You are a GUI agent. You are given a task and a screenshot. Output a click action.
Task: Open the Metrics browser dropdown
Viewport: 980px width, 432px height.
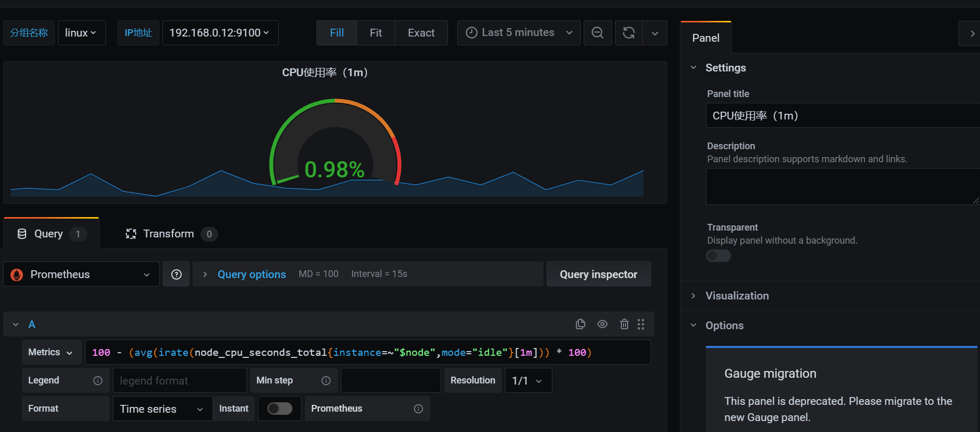[51, 352]
